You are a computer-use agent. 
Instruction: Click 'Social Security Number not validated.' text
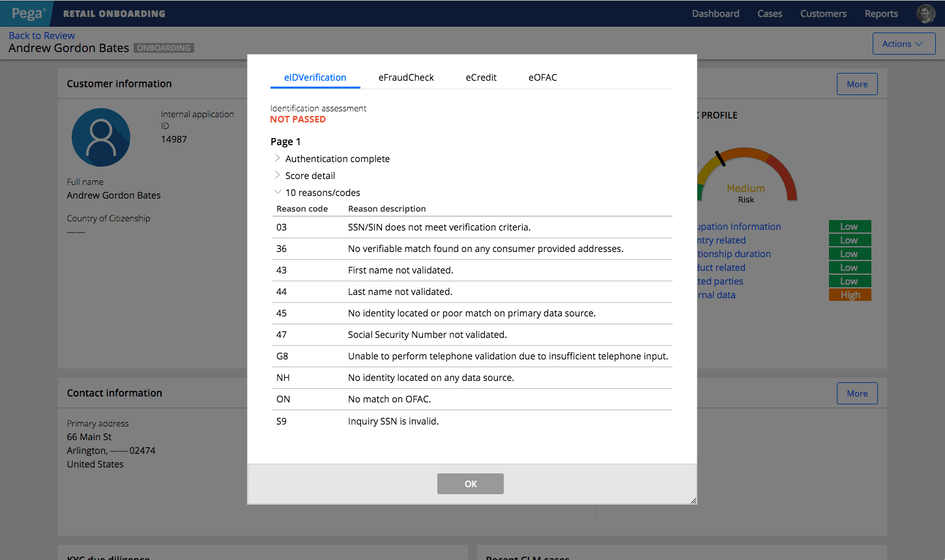428,335
